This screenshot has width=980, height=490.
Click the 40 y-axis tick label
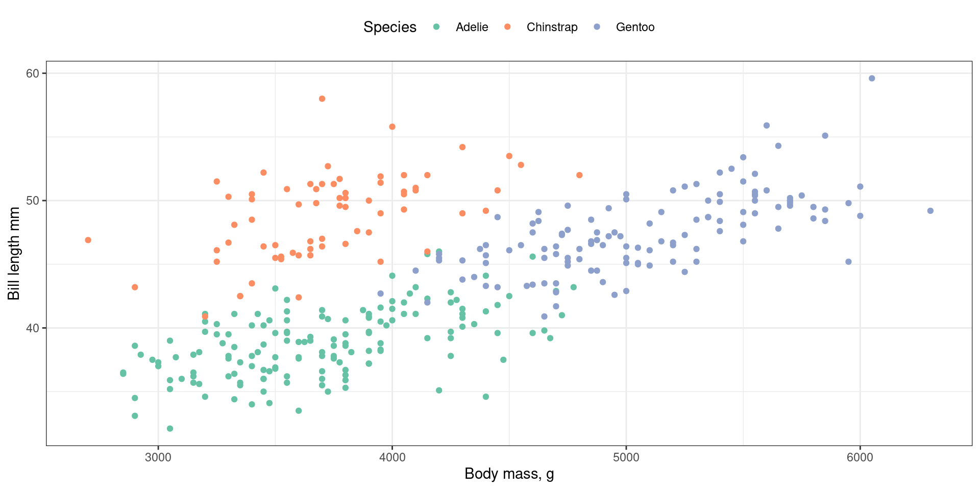(33, 328)
